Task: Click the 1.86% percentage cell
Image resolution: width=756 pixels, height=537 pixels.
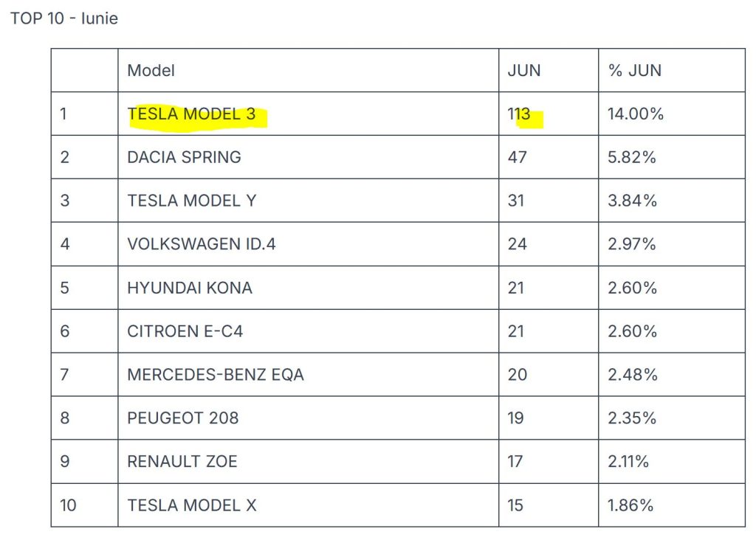Action: tap(630, 505)
